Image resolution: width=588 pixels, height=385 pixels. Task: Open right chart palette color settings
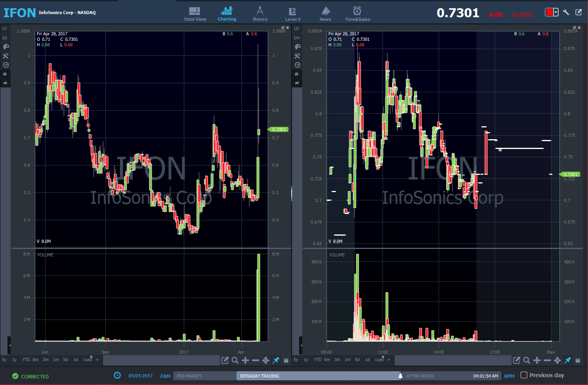[297, 47]
